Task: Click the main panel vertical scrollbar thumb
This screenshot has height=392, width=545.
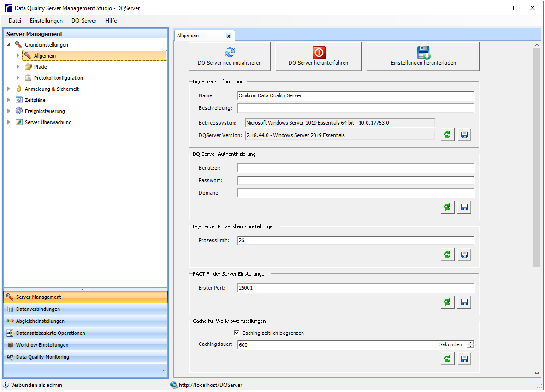Action: point(537,158)
